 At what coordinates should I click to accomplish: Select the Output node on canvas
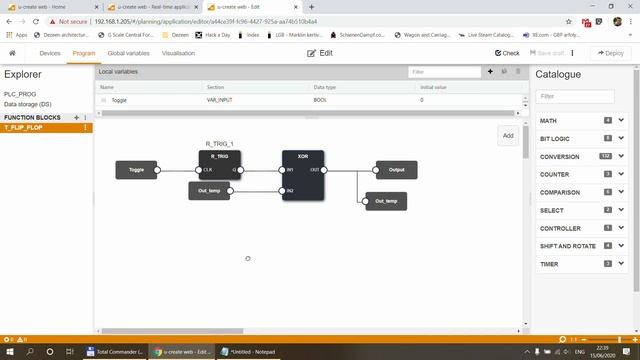tap(396, 170)
